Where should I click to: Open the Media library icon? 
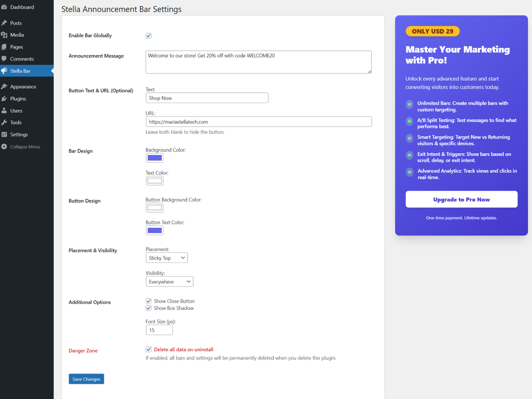pos(5,35)
